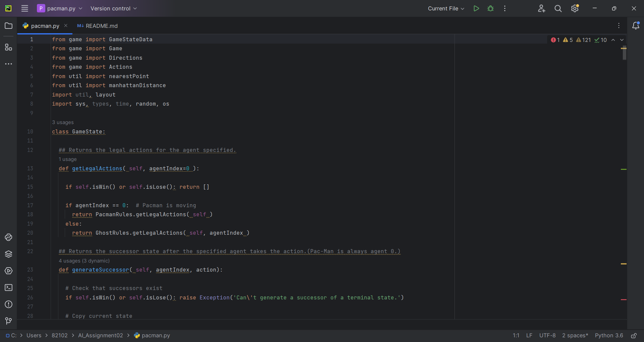644x342 pixels.
Task: Open the Git version control tool window
Action: tap(9, 321)
